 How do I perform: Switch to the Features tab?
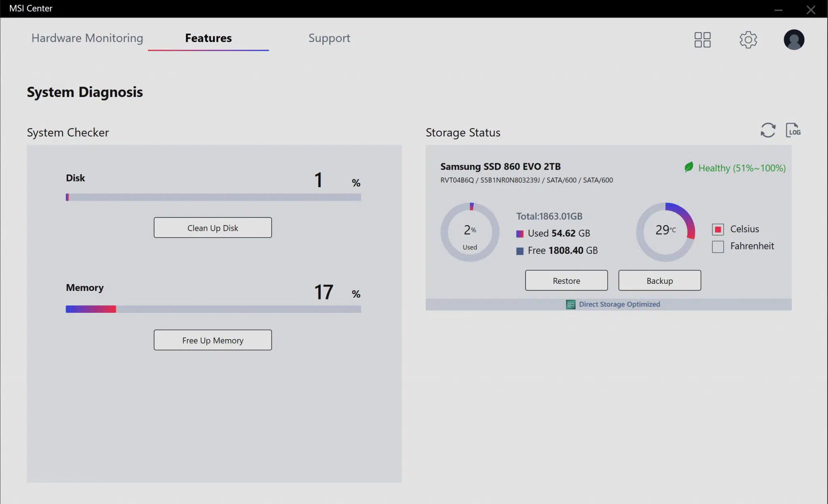click(208, 38)
